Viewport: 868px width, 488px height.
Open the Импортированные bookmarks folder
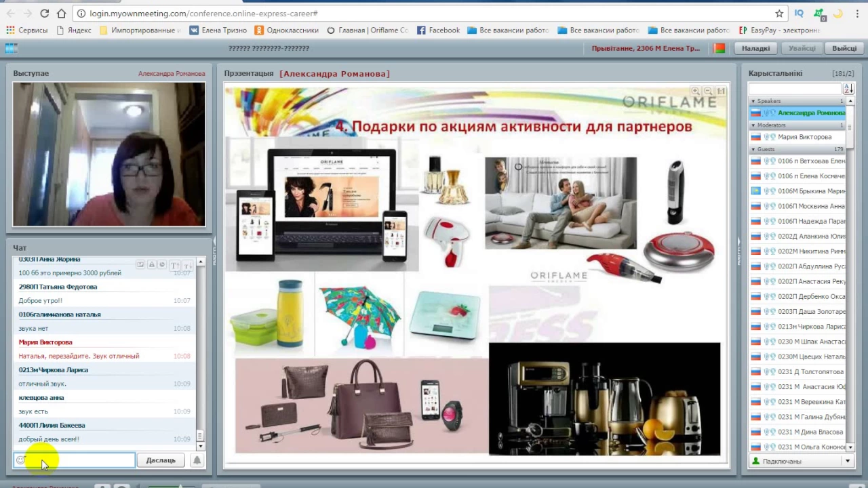pos(140,30)
